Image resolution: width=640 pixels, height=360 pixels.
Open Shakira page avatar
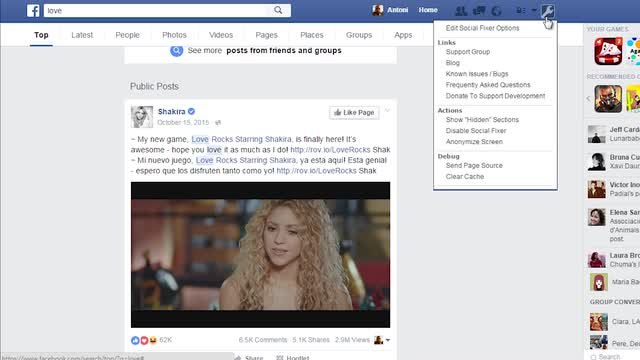[142, 116]
